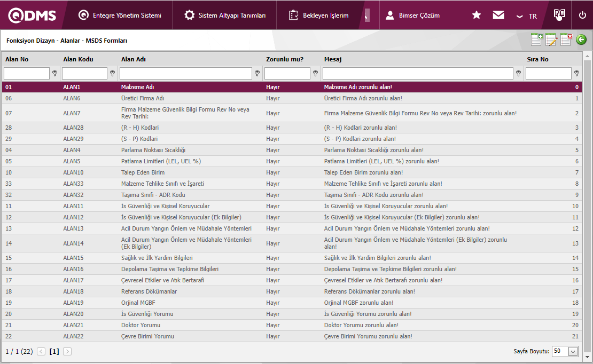Screen dimensions: 593x364
Task: Open Bekleyen İşlerim menu
Action: pos(319,15)
